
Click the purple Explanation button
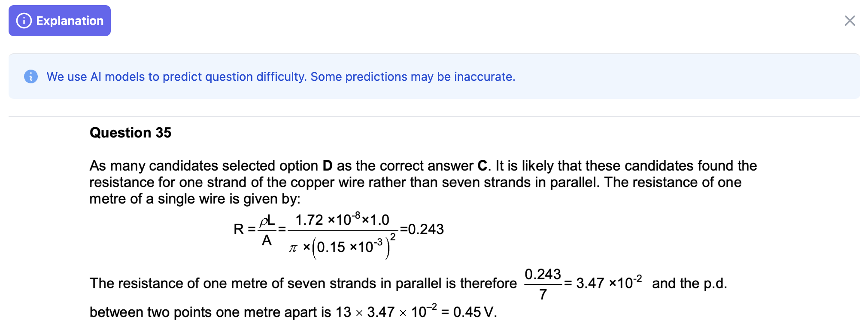click(60, 21)
